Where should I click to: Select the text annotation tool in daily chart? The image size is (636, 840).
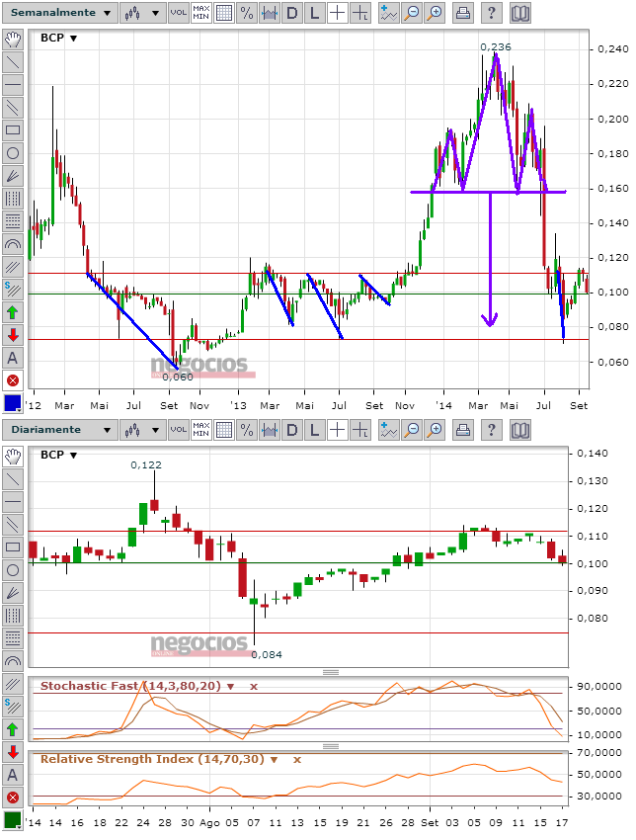pos(12,775)
